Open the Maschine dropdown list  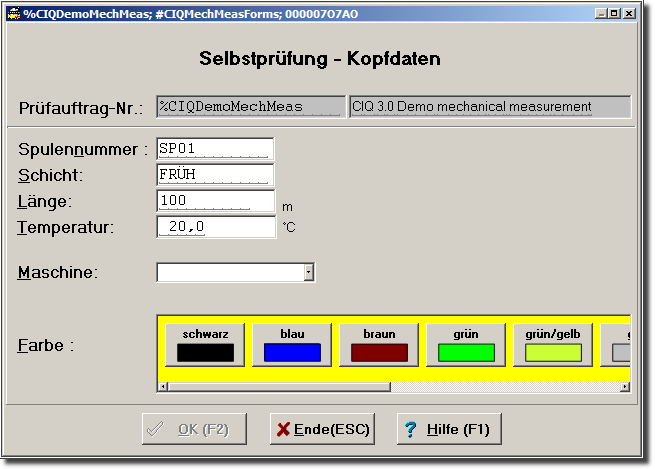pos(308,272)
